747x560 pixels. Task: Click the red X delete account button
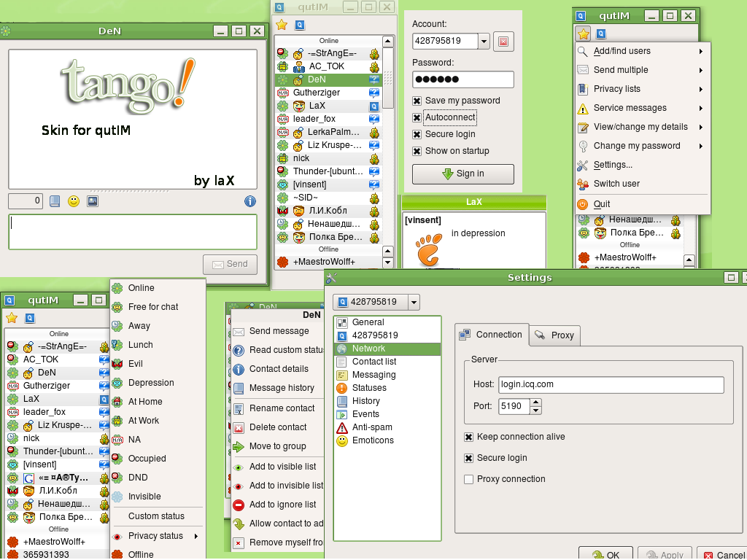coord(503,42)
